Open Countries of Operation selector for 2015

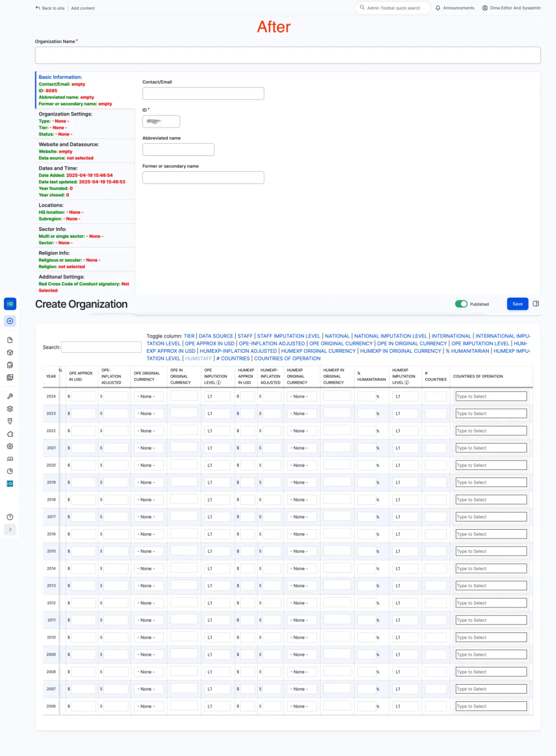pos(491,552)
